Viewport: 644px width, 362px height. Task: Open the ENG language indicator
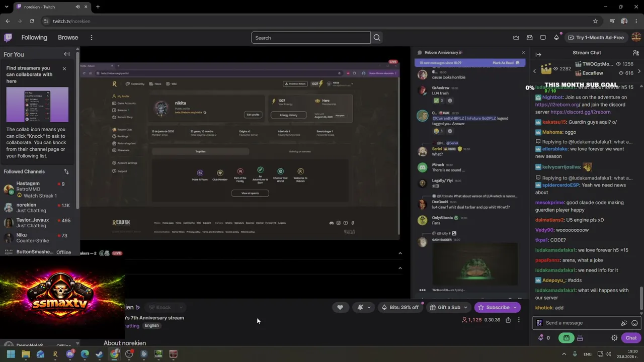587,354
